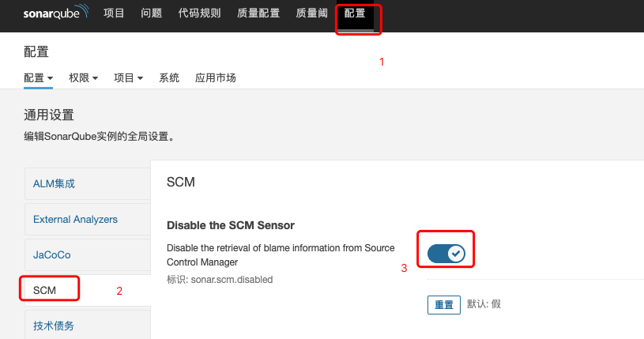Select the SCM category in the sidebar
Viewport: 644px width, 339px height.
[44, 290]
